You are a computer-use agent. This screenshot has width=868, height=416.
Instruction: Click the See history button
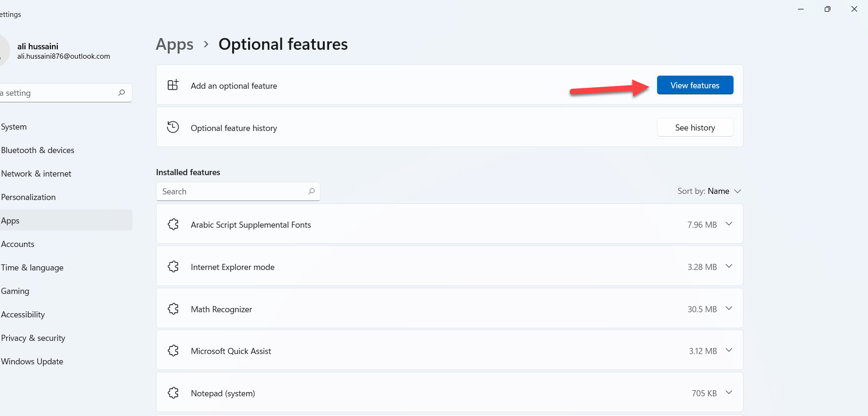click(x=695, y=128)
